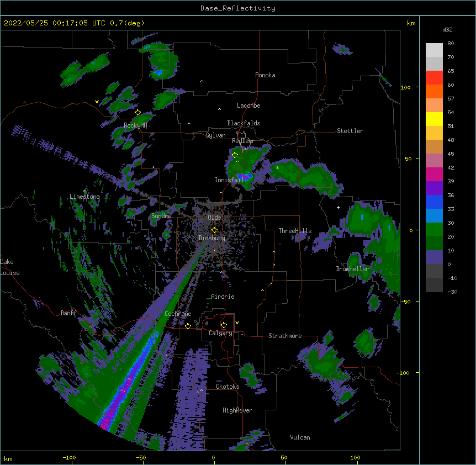
Task: Click the yellow V marker northwest of RockyMH
Action: point(97,102)
